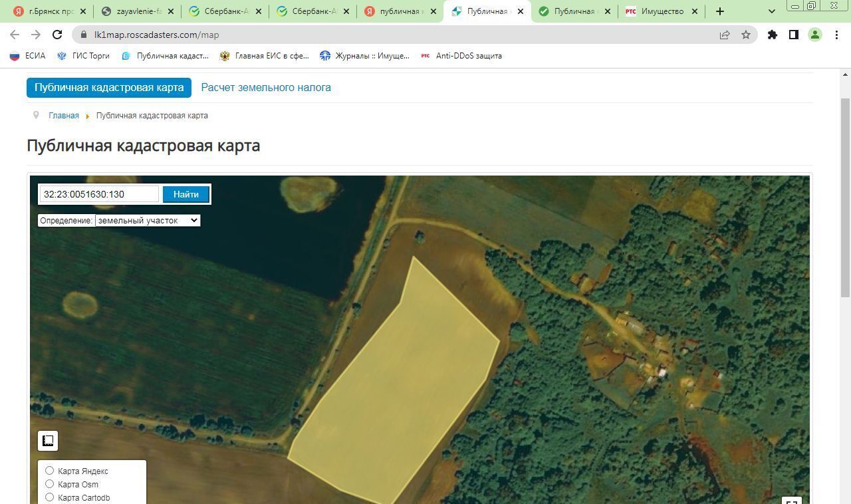Open a new tab with plus
The height and width of the screenshot is (504, 851).
coord(720,11)
